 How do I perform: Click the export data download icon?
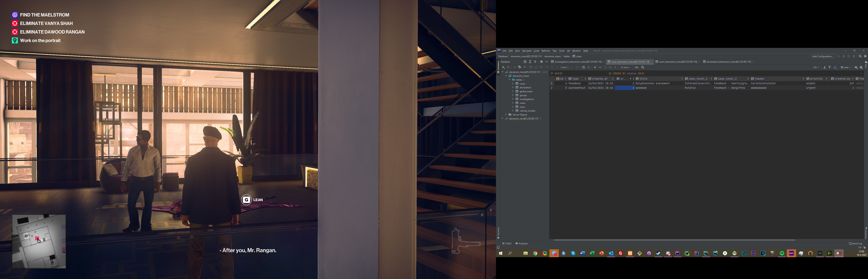[x=825, y=67]
